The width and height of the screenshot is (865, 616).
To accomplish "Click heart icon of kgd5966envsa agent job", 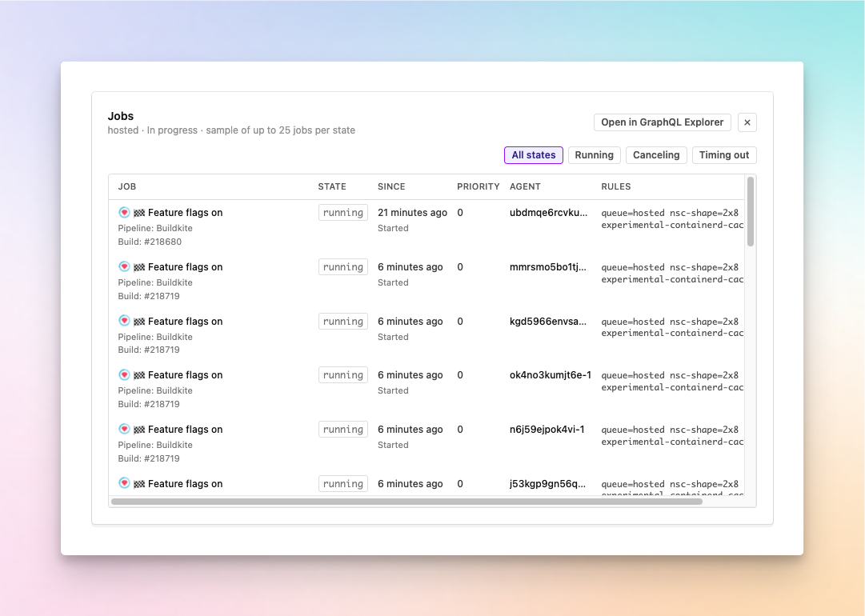I will pos(124,321).
